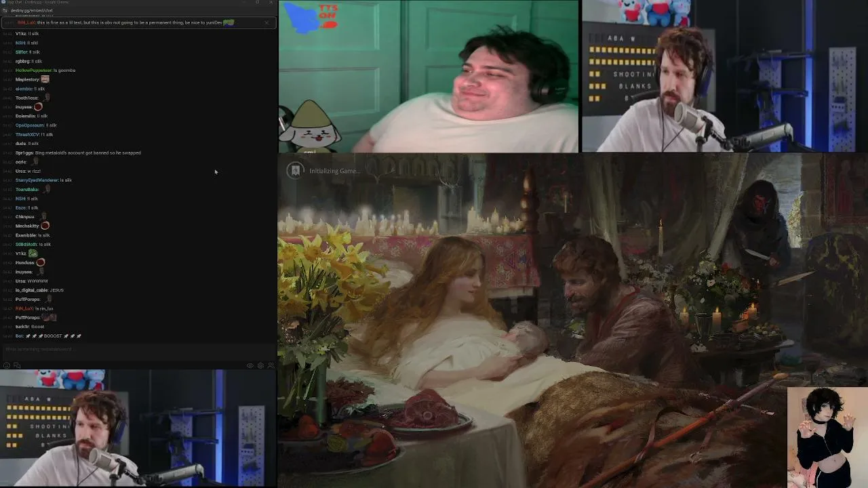Image resolution: width=868 pixels, height=488 pixels.
Task: Show the chat users list icon
Action: pyautogui.click(x=271, y=365)
